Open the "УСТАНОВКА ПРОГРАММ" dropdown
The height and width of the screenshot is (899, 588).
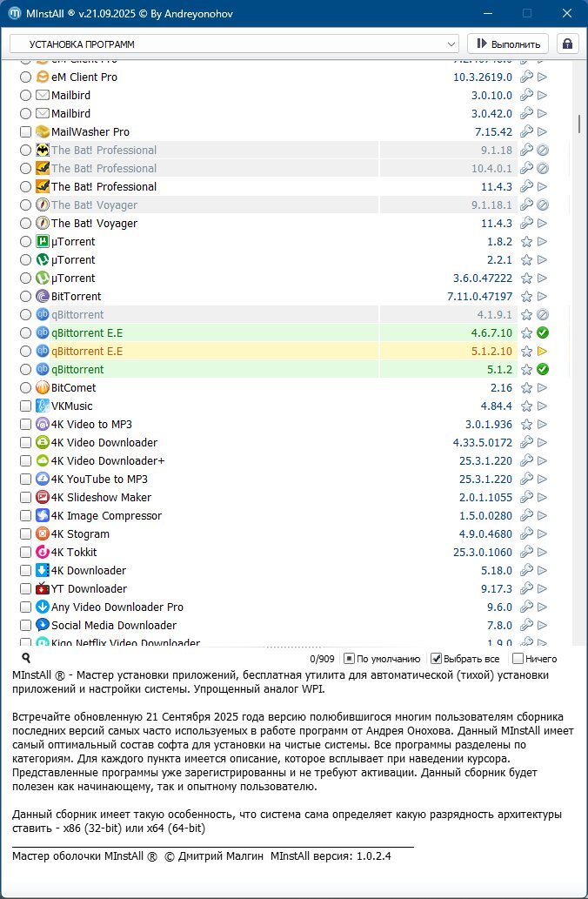click(233, 44)
